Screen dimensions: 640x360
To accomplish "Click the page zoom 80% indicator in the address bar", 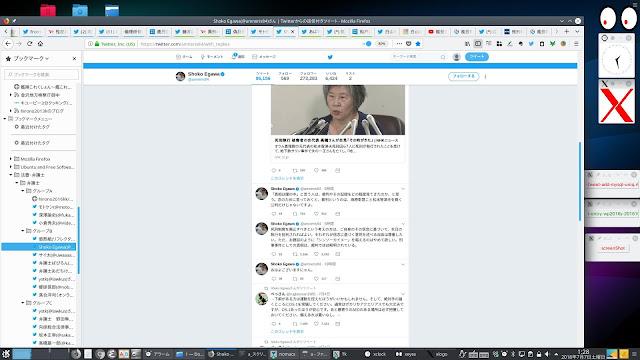I will [381, 44].
